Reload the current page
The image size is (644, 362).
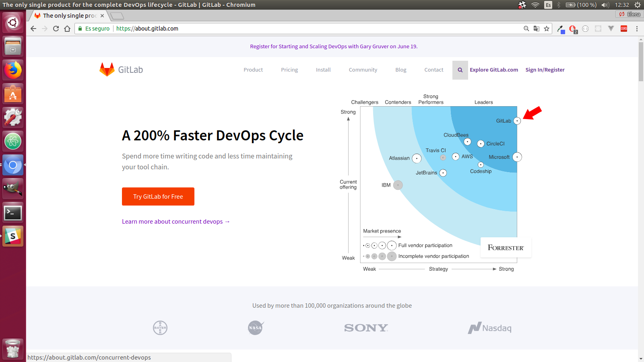coord(56,29)
